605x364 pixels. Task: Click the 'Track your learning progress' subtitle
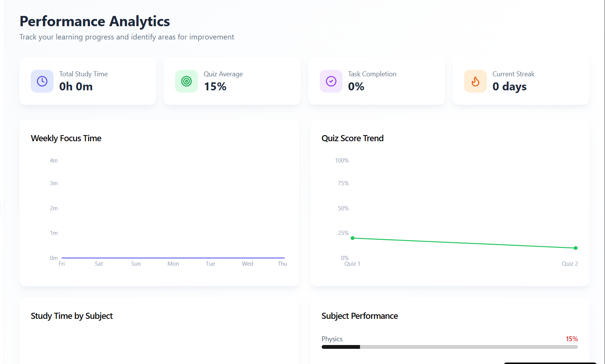coord(127,37)
